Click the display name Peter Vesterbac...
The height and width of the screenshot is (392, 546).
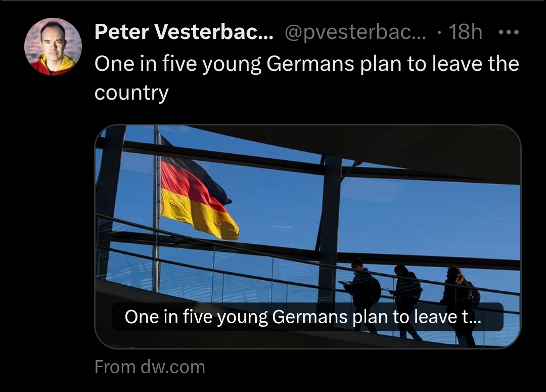[x=184, y=32]
